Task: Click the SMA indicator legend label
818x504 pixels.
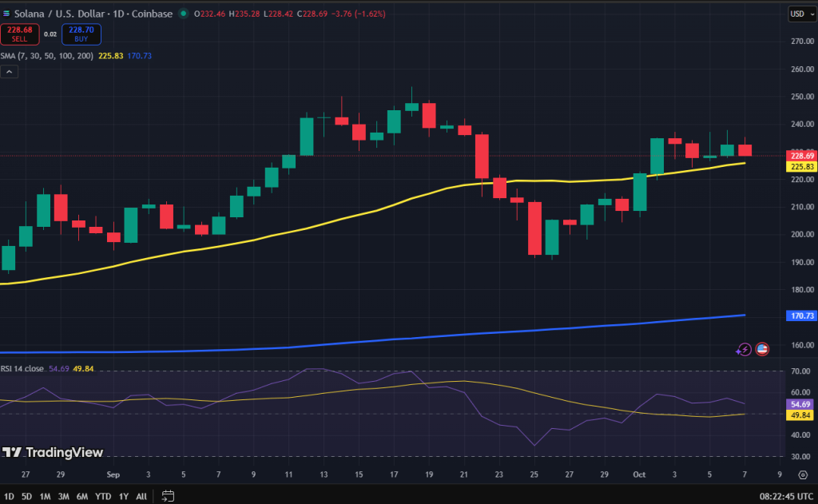Action: [47, 56]
